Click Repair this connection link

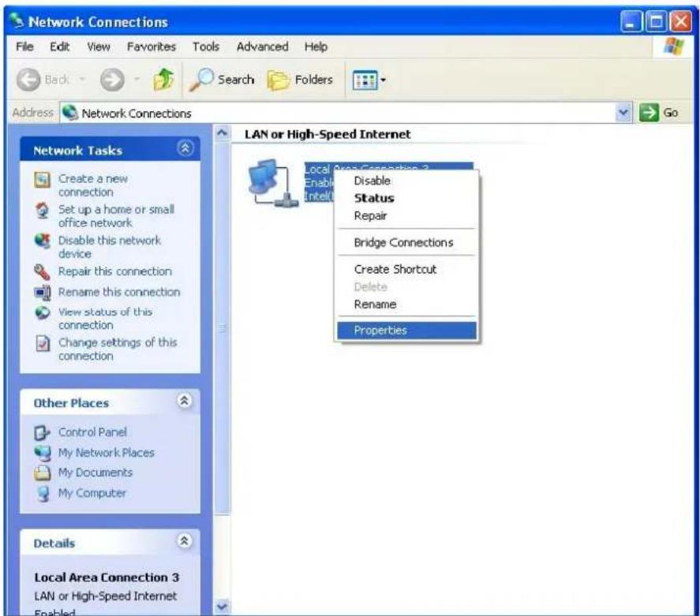tap(115, 271)
